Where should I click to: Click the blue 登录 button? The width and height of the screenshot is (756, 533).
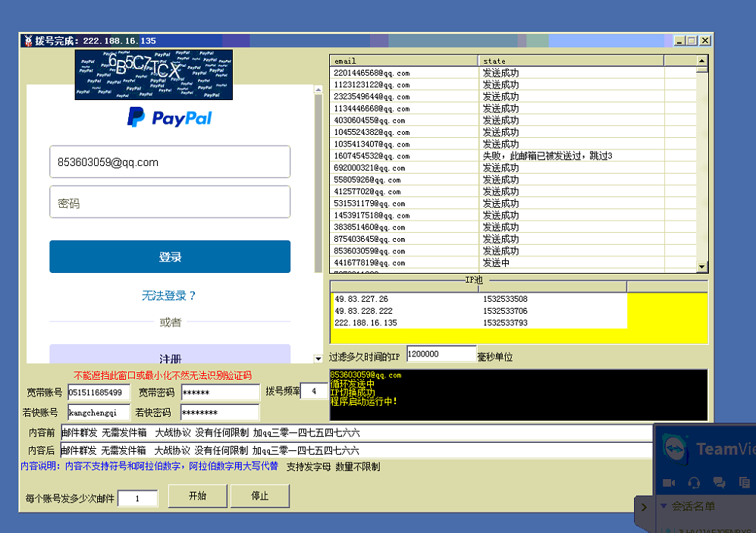tap(170, 257)
